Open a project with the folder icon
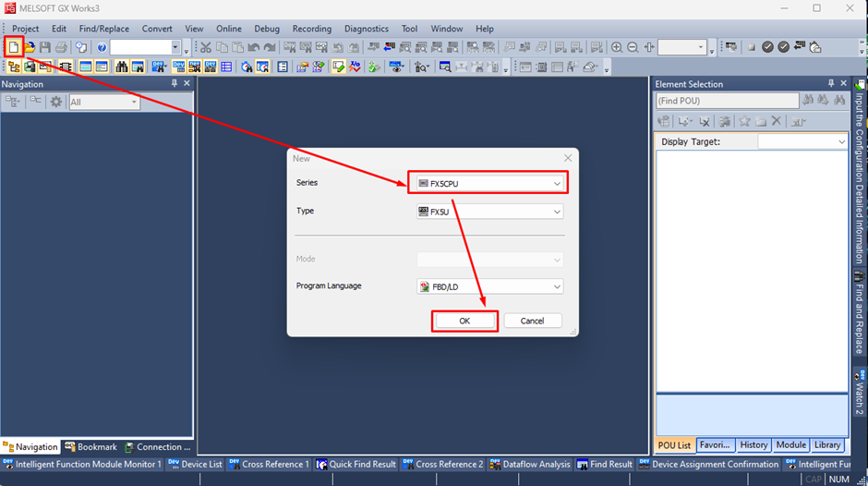Image resolution: width=868 pixels, height=486 pixels. pos(30,47)
